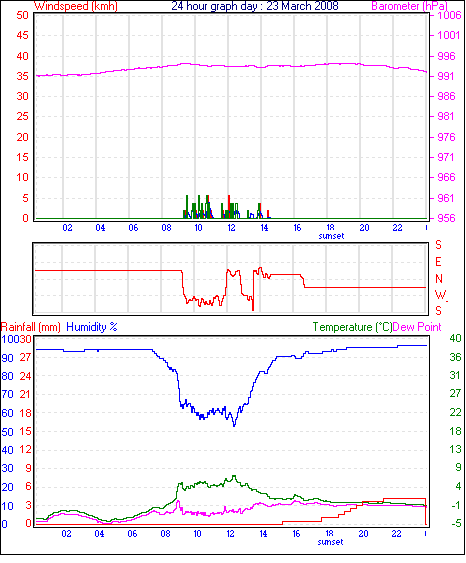Click the 40 temperature scale value

coord(455,338)
